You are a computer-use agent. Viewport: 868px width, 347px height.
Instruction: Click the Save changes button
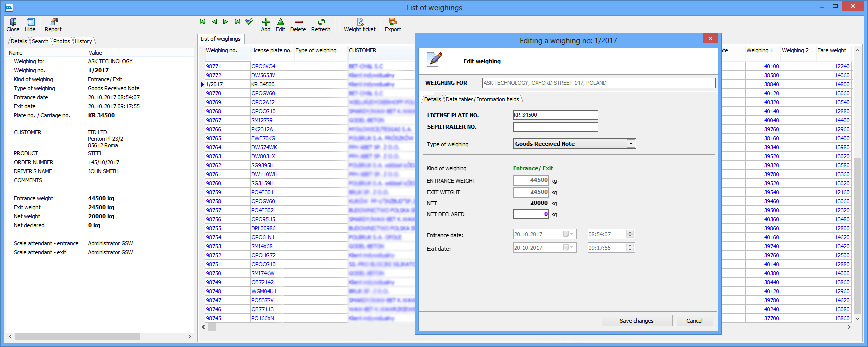click(637, 321)
